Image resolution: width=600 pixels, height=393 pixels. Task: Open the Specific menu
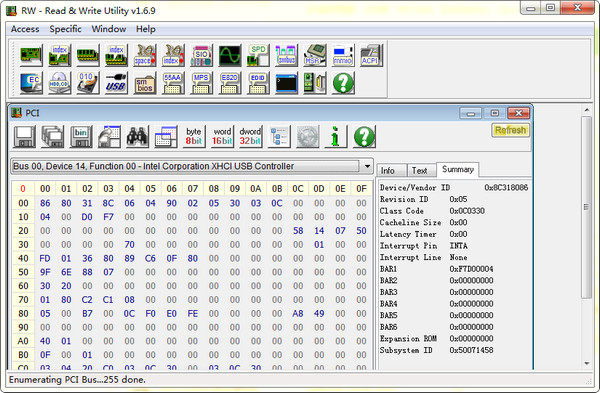coord(65,29)
